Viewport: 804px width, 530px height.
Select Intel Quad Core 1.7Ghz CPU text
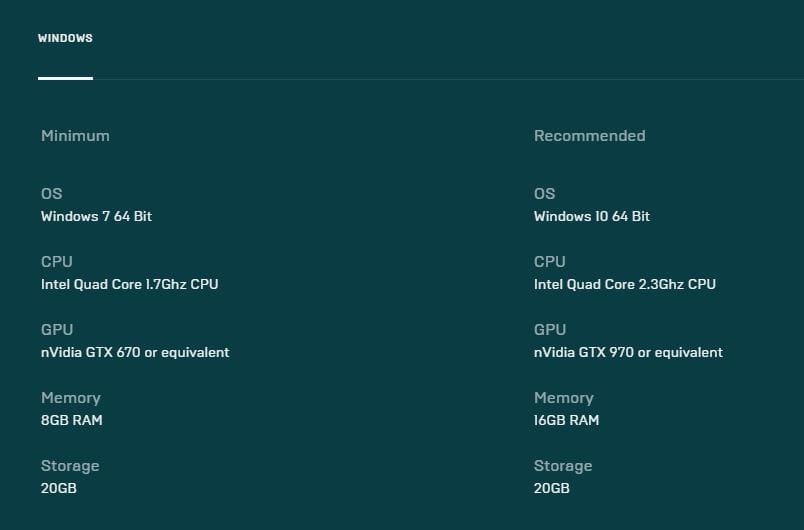(129, 284)
